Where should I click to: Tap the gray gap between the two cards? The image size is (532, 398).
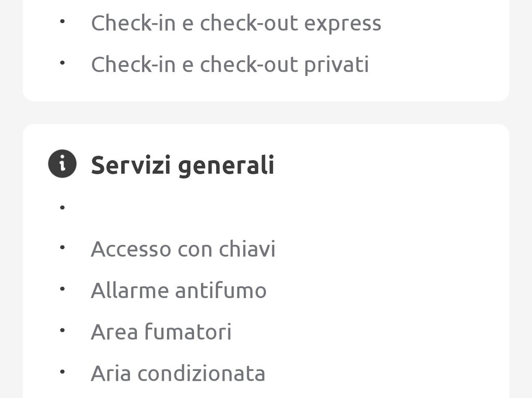[266, 112]
